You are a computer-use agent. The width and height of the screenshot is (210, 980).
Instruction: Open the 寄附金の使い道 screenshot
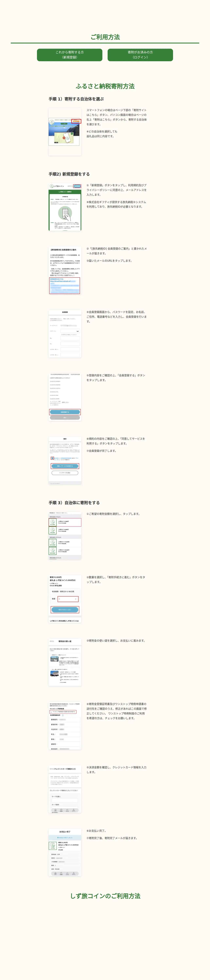pyautogui.click(x=65, y=663)
